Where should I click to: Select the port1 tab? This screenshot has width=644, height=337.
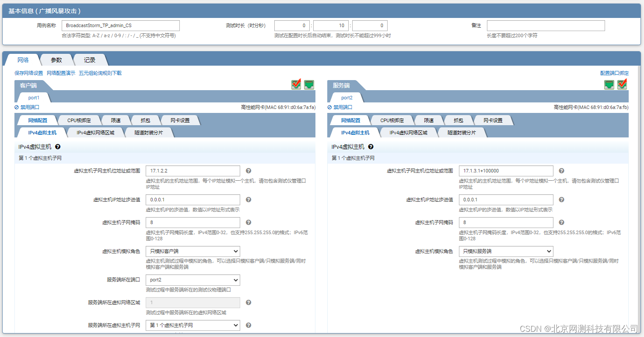[x=34, y=98]
